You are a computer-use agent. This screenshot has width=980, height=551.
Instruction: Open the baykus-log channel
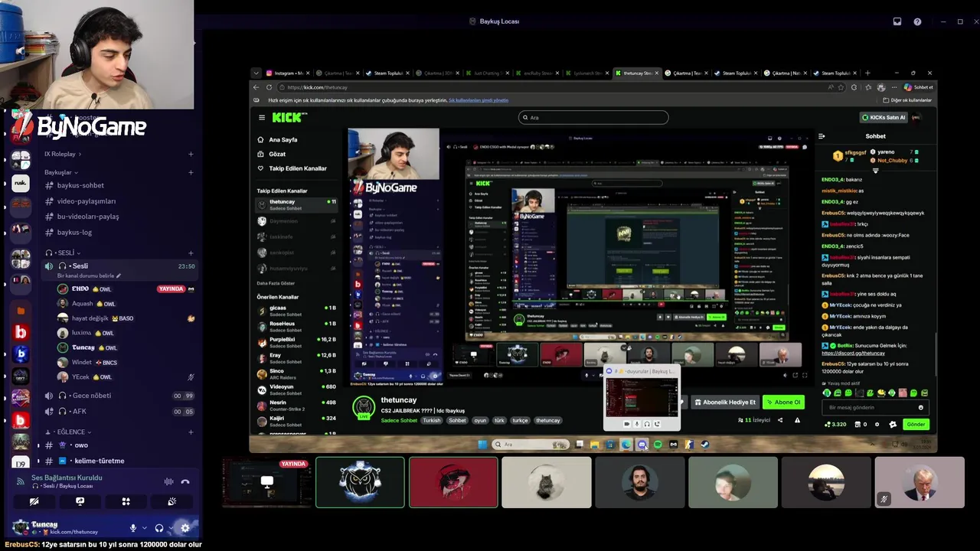tap(119, 232)
